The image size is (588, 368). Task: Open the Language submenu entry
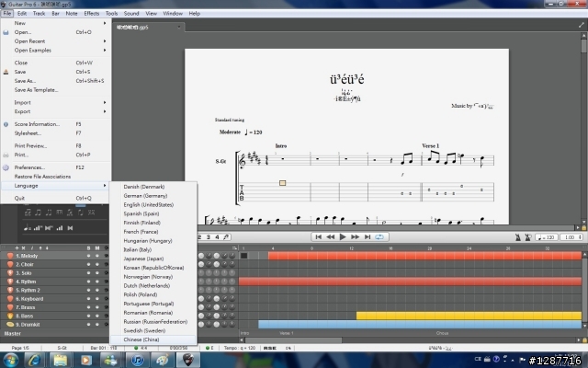55,186
